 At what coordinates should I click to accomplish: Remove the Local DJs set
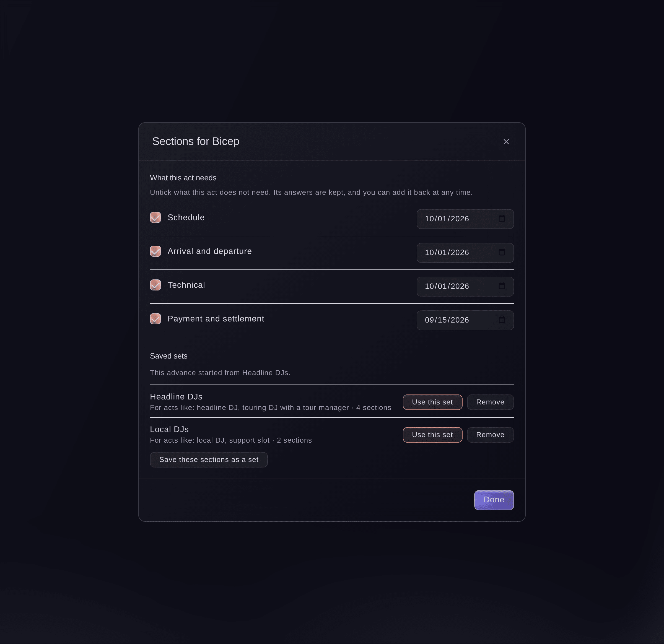point(490,435)
